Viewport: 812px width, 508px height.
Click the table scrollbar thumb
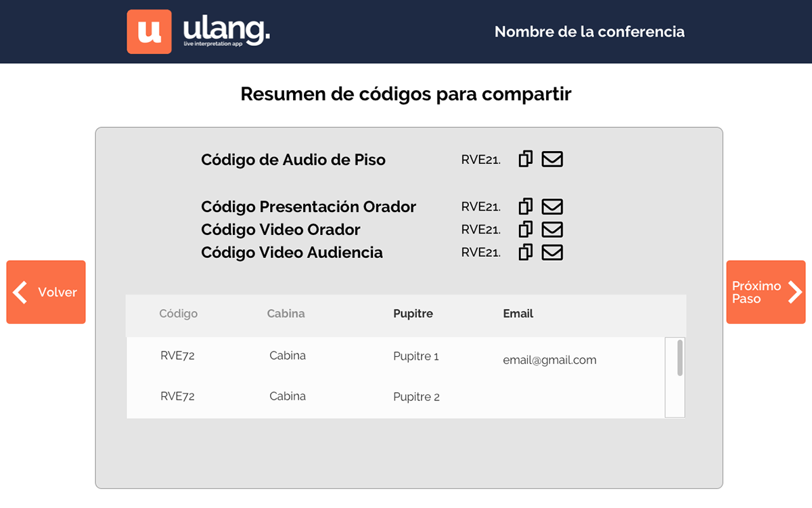pos(680,358)
